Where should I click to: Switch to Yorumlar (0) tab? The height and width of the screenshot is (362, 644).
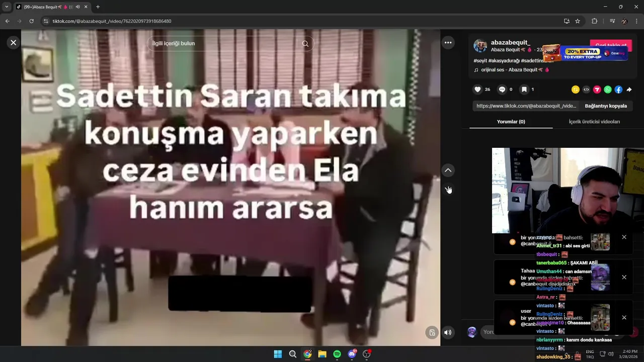pos(511,122)
